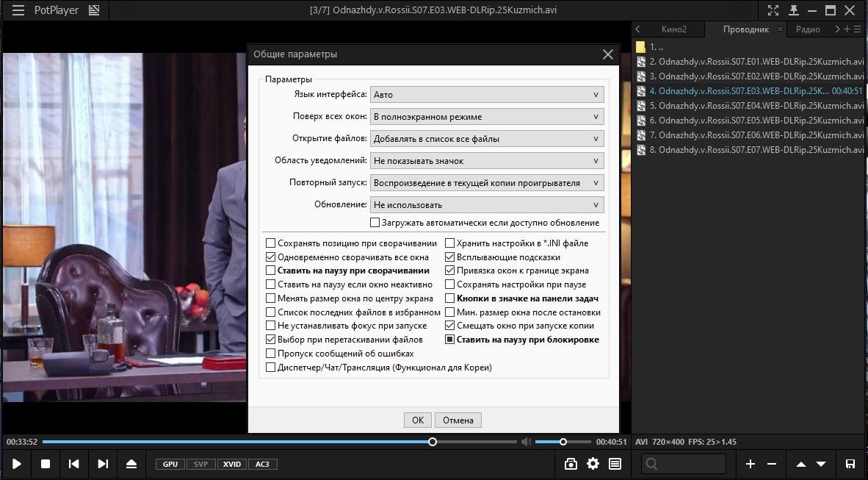Confirm settings with the OK button
This screenshot has height=480, width=868.
coord(417,420)
